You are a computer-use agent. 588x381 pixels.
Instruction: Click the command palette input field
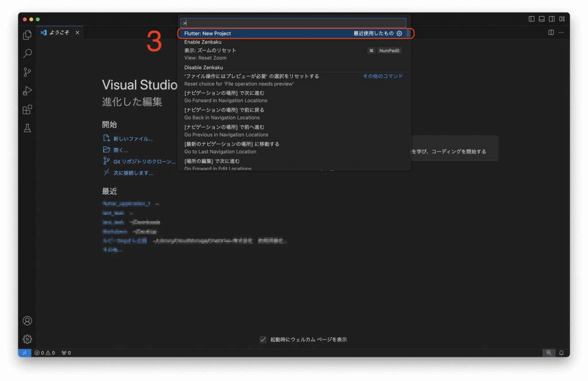[x=293, y=23]
